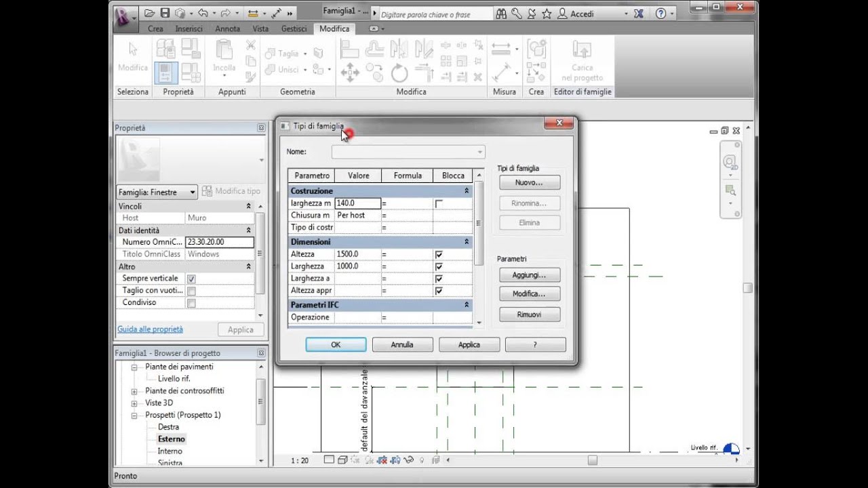This screenshot has width=868, height=488.
Task: Open the Nome dropdown in Tipi di famiglia
Action: pyautogui.click(x=408, y=152)
